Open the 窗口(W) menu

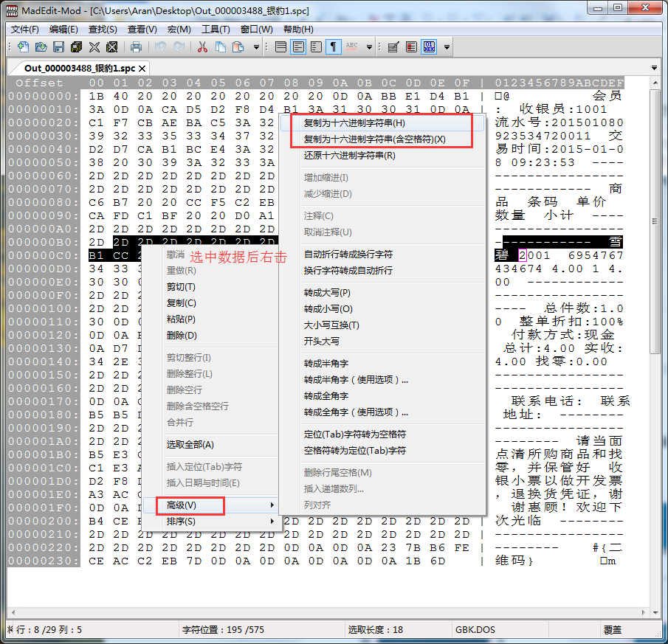[256, 30]
